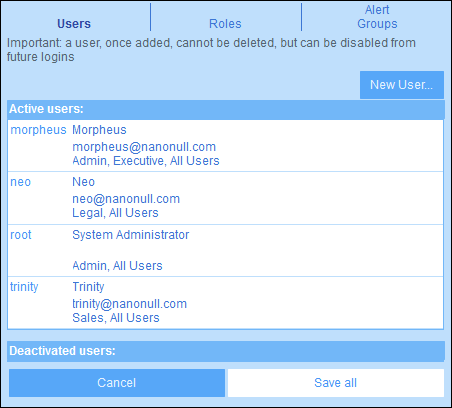Select the morpheus username link
452x408 pixels.
click(x=38, y=130)
